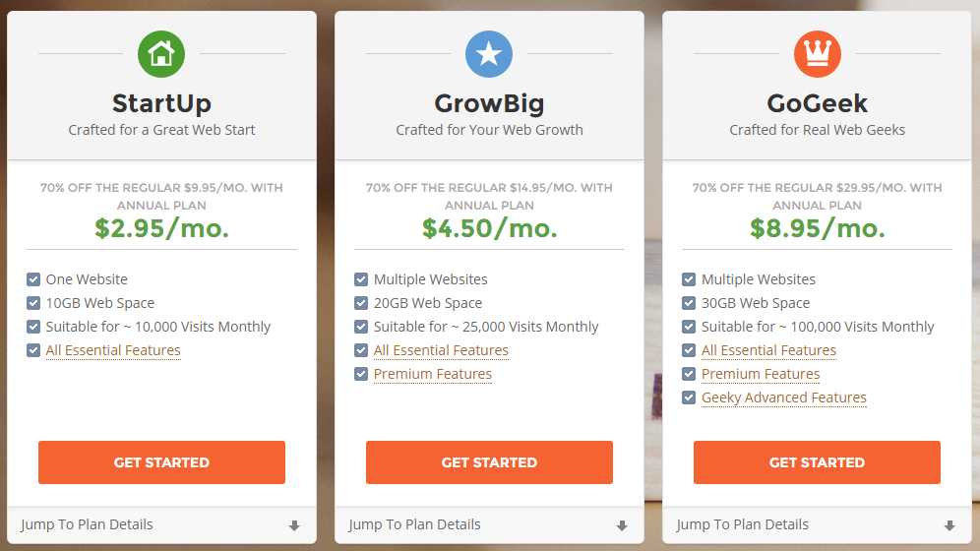This screenshot has width=980, height=551.
Task: Toggle the 20GB Web Space checkbox
Action: pyautogui.click(x=361, y=303)
